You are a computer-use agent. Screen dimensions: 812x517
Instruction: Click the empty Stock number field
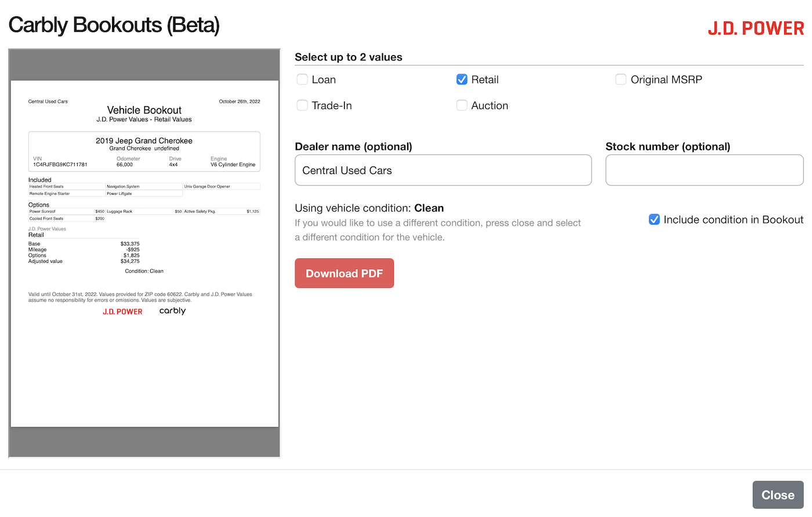point(704,169)
